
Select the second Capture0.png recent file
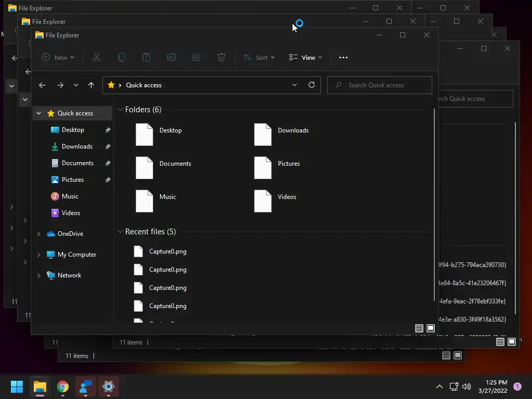160,270
